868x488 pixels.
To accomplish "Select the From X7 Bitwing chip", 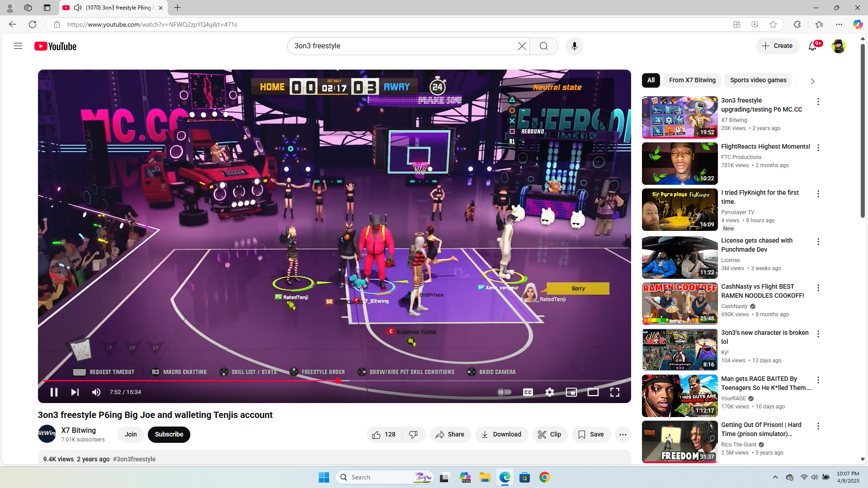I will (692, 80).
